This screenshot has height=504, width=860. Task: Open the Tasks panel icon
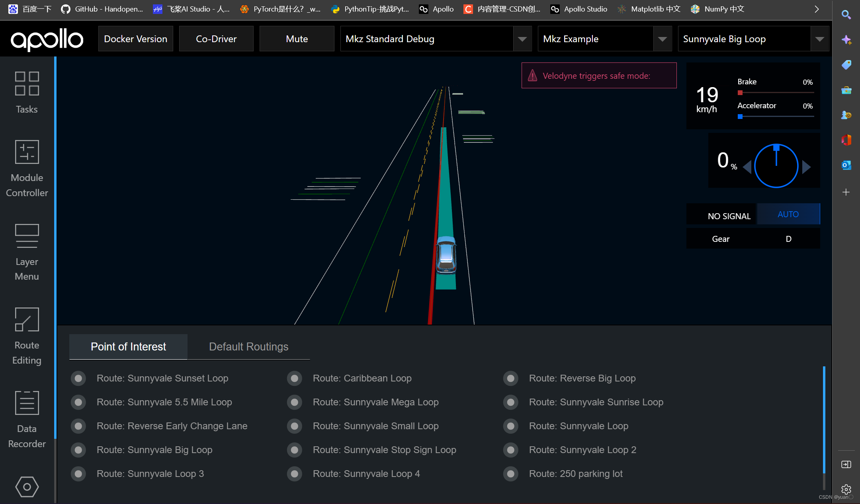(27, 84)
